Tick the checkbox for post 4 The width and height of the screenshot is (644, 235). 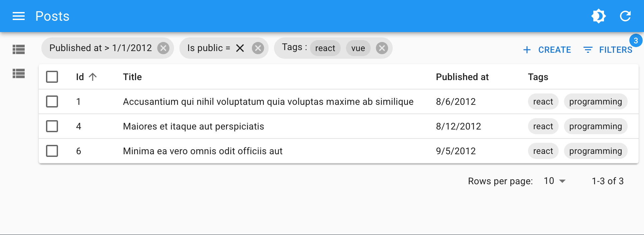pyautogui.click(x=52, y=126)
